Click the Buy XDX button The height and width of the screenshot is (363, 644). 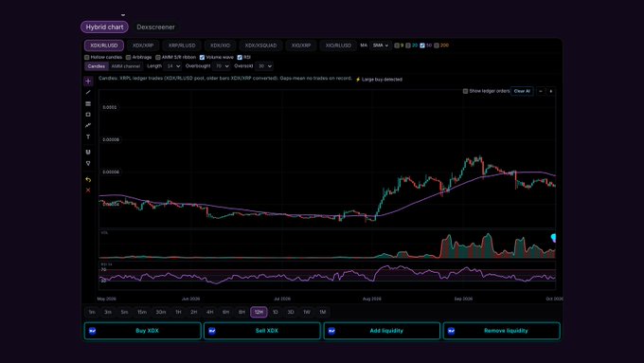point(142,331)
